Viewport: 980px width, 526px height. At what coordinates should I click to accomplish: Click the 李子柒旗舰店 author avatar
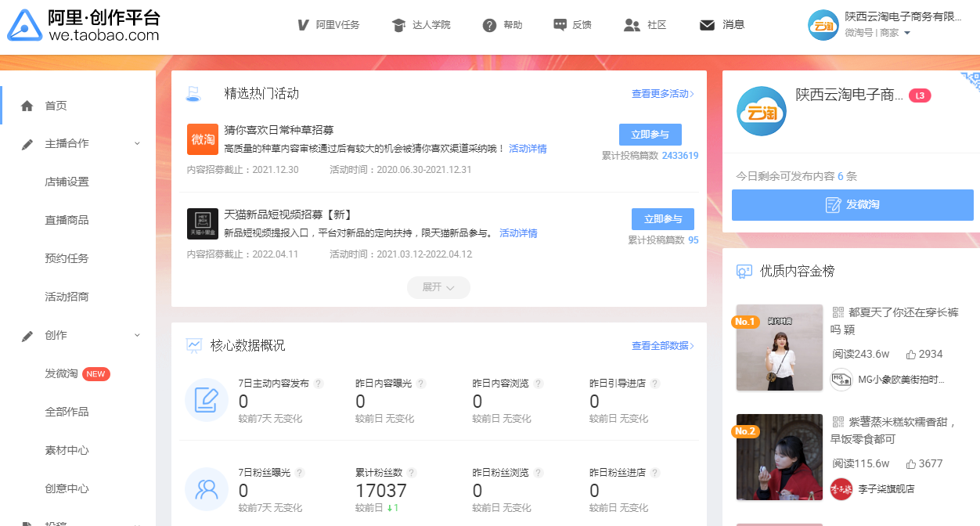841,488
